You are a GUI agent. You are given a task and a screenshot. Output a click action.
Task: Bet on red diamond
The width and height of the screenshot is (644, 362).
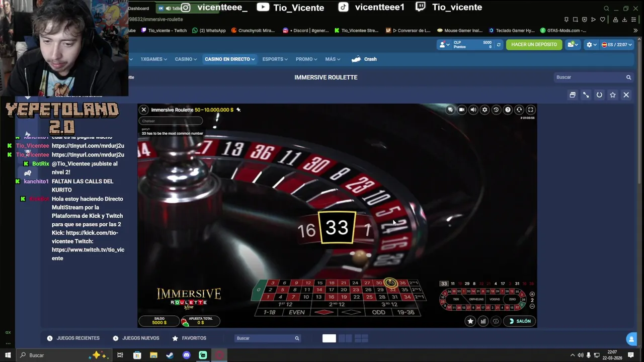[324, 312]
